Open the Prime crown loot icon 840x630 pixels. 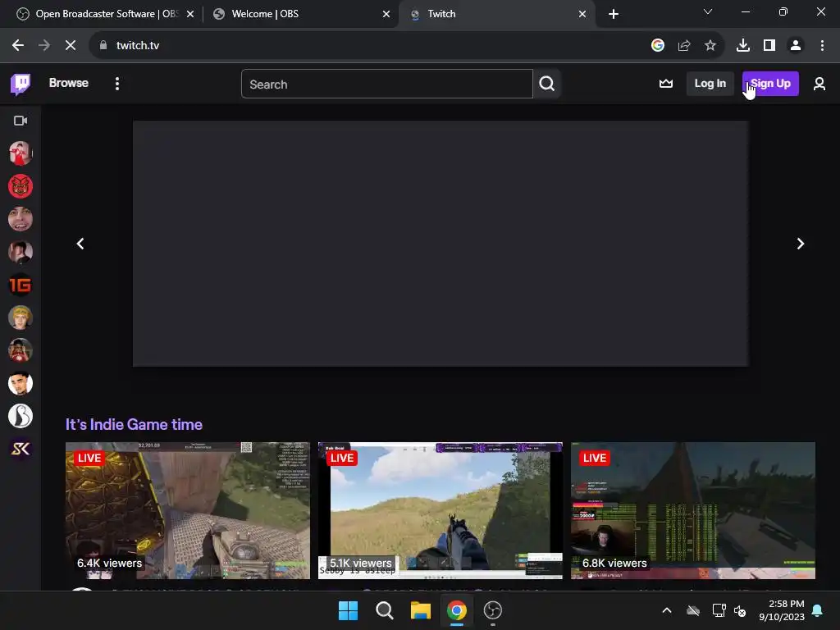(x=666, y=84)
